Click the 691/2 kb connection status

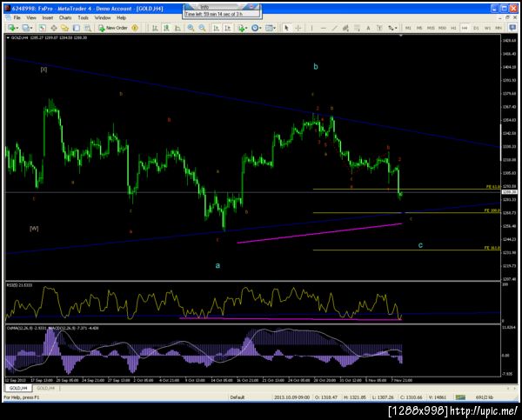pos(485,397)
